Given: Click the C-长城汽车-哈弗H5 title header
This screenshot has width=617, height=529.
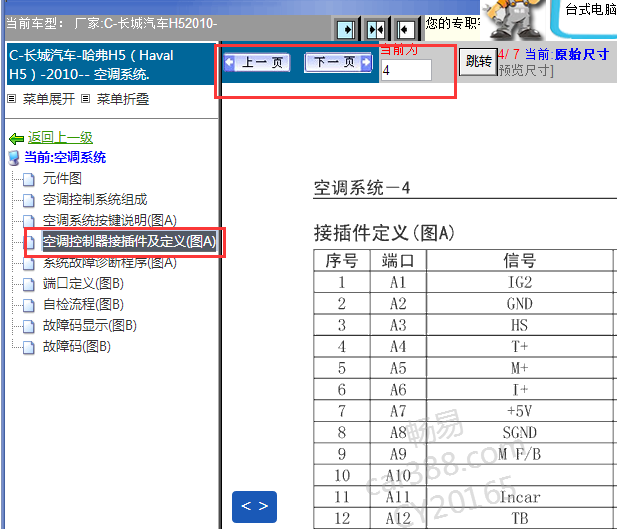Looking at the screenshot, I should [113, 64].
